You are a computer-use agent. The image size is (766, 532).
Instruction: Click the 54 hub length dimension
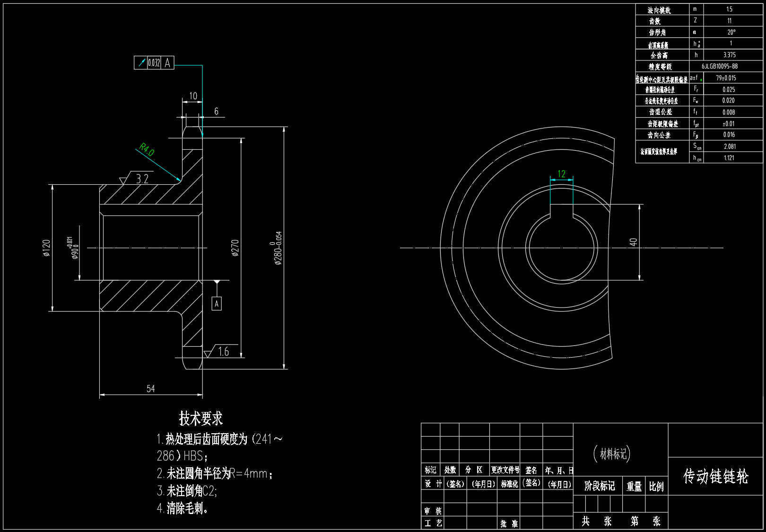150,389
